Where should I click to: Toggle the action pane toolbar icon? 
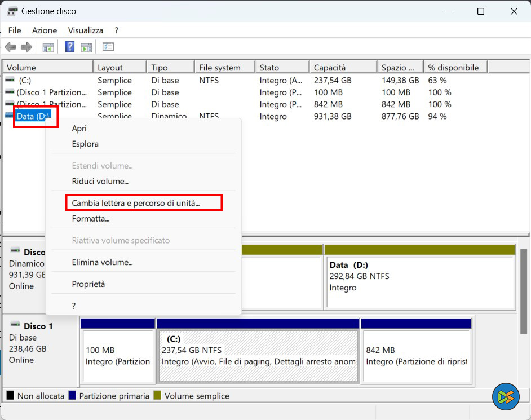86,47
